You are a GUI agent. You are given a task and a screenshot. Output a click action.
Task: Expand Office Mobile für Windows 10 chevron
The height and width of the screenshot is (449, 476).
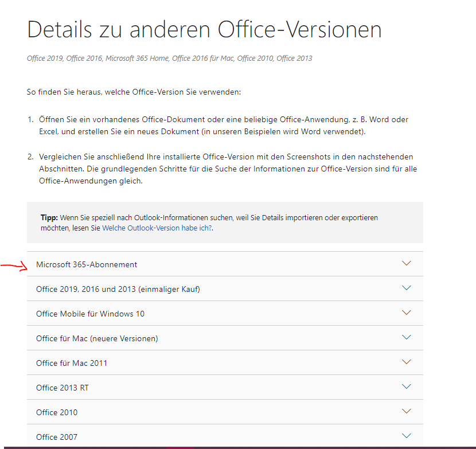(x=406, y=313)
